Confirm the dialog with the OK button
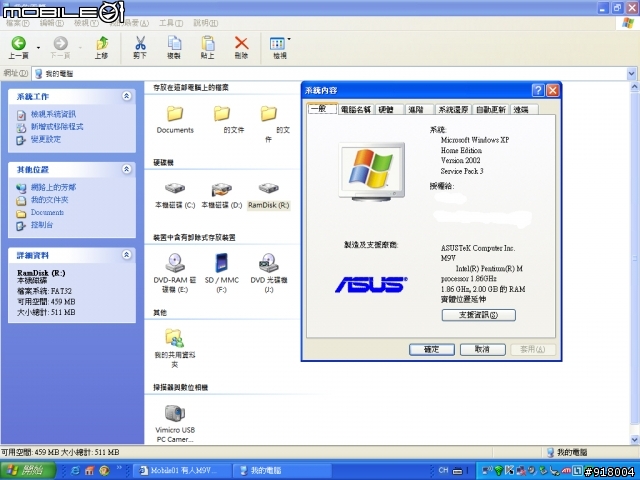640x480 pixels. (x=431, y=349)
